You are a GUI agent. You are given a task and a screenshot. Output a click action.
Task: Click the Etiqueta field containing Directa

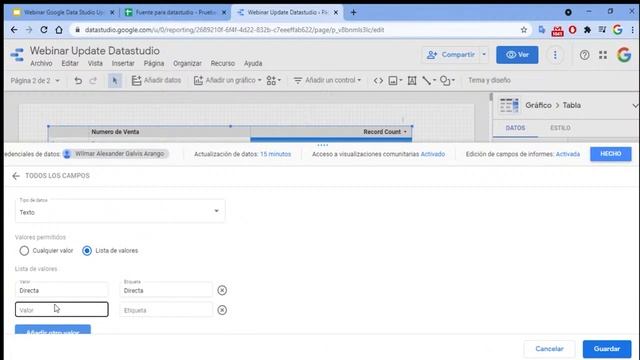pos(166,290)
